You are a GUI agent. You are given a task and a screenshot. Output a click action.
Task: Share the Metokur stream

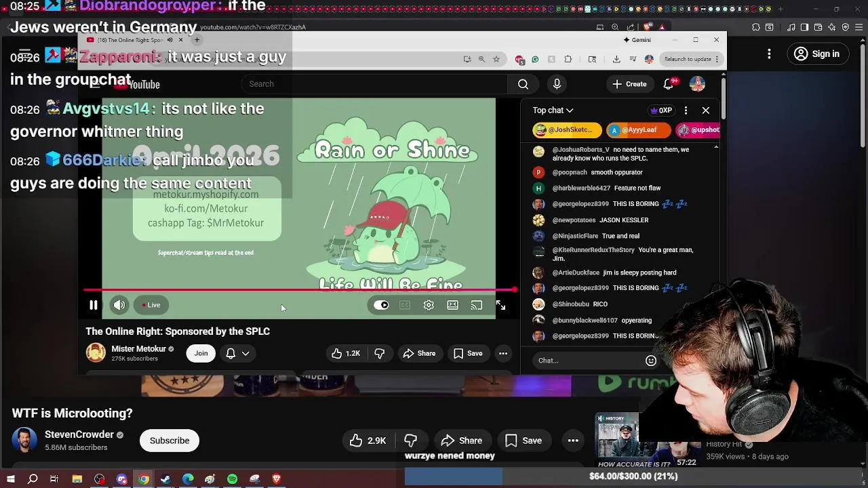419,353
